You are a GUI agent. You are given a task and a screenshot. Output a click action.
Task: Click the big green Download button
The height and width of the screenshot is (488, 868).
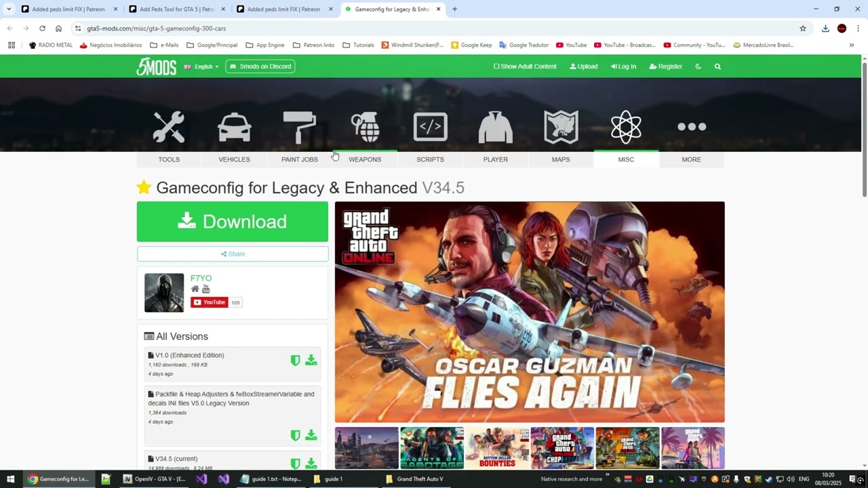click(232, 222)
